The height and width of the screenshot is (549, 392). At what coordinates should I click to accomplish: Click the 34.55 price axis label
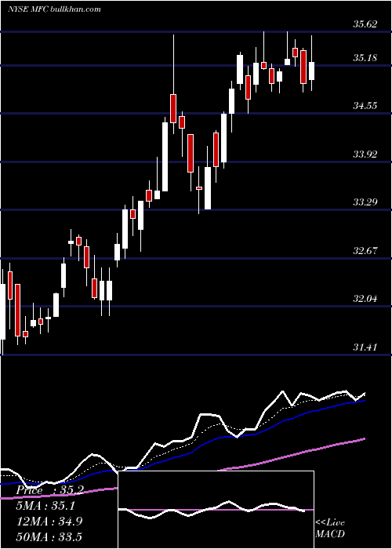tap(365, 106)
